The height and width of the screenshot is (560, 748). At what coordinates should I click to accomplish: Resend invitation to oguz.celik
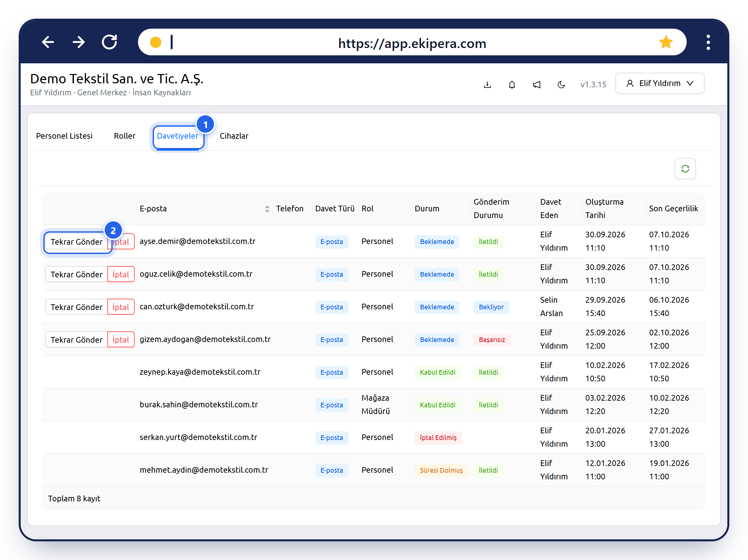[76, 274]
